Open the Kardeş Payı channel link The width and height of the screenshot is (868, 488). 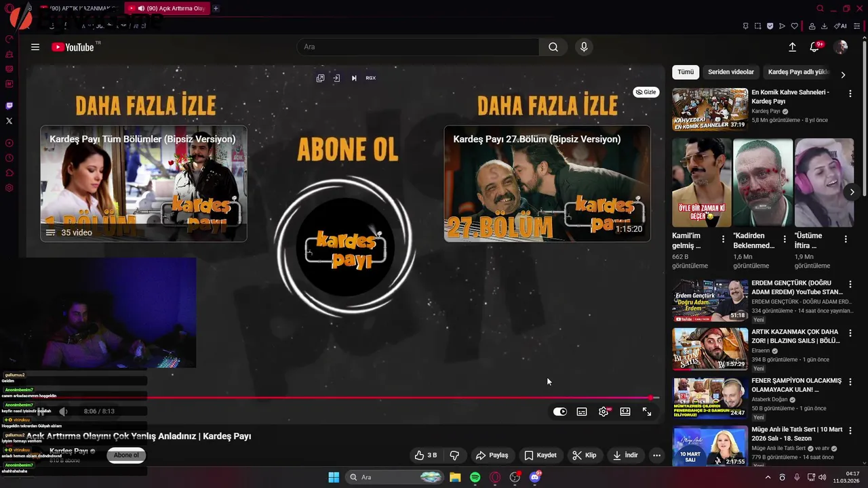68,451
